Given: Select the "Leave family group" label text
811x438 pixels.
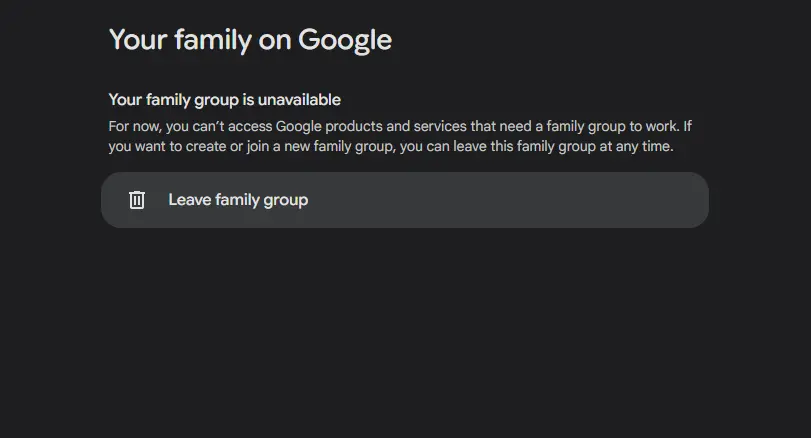Looking at the screenshot, I should click(238, 200).
